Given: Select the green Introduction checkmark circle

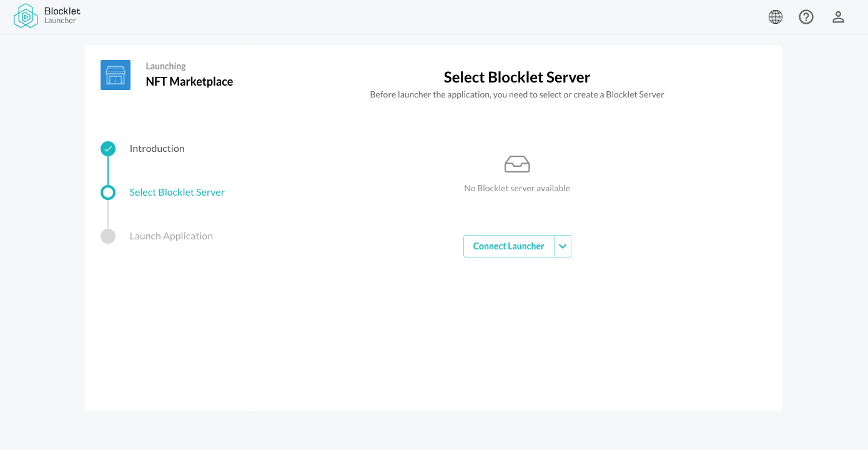Looking at the screenshot, I should pos(108,149).
